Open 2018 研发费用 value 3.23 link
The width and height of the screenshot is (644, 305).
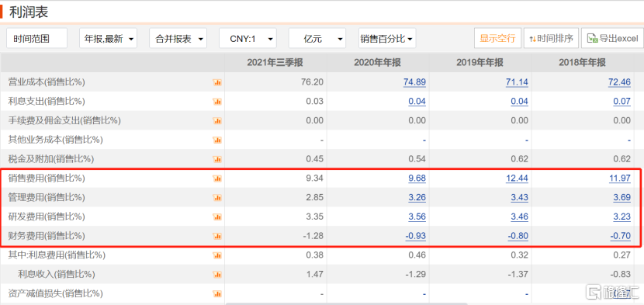[621, 217]
